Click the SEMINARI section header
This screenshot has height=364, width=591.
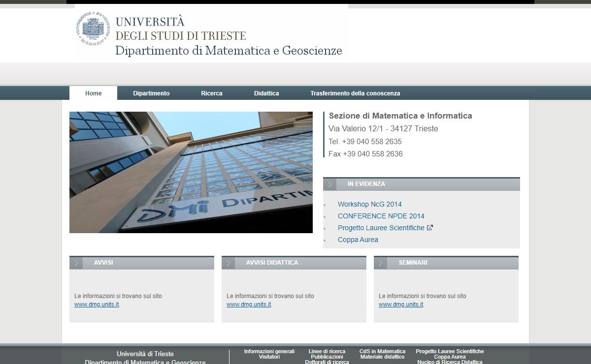446,263
